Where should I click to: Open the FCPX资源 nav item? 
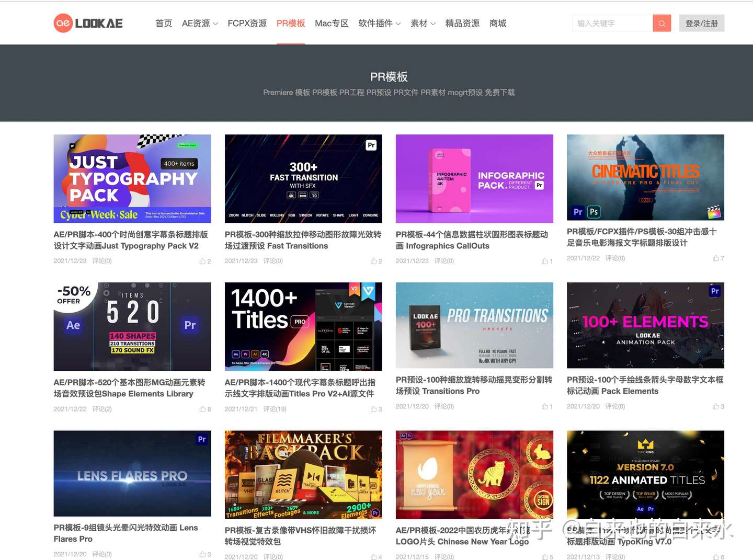pyautogui.click(x=247, y=23)
